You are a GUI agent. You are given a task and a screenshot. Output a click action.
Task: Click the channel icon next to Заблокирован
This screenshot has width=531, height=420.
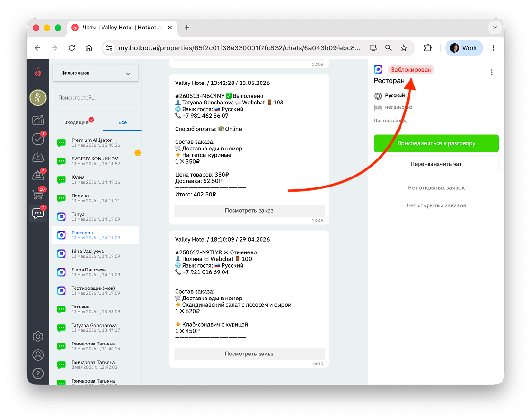pos(378,69)
